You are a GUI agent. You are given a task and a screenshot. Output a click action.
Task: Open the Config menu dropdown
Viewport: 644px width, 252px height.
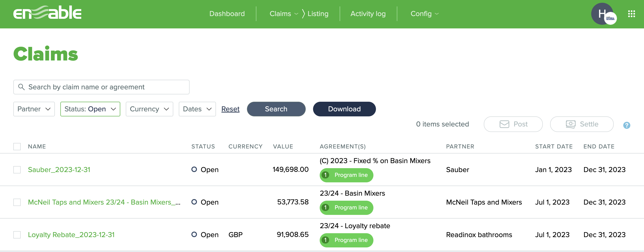424,14
